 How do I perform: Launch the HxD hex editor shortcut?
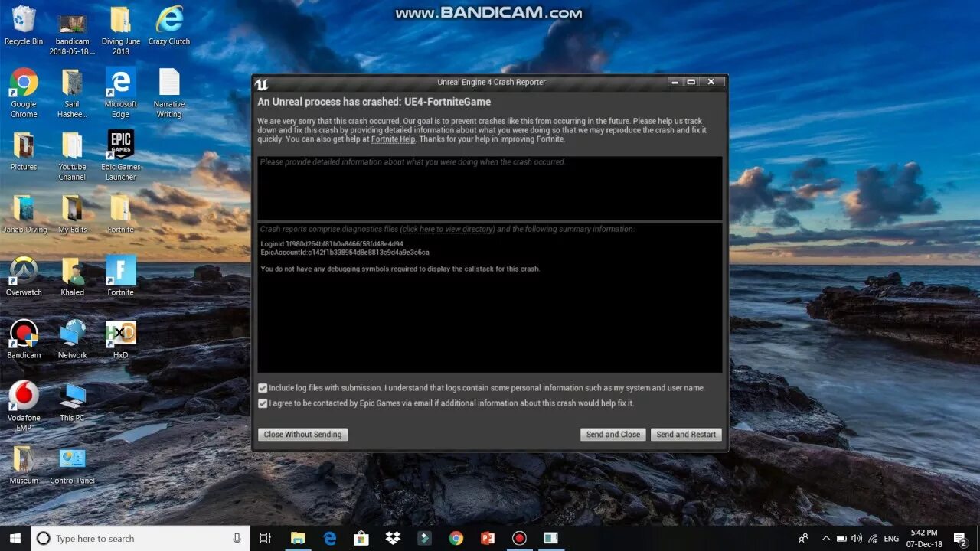[x=120, y=339]
